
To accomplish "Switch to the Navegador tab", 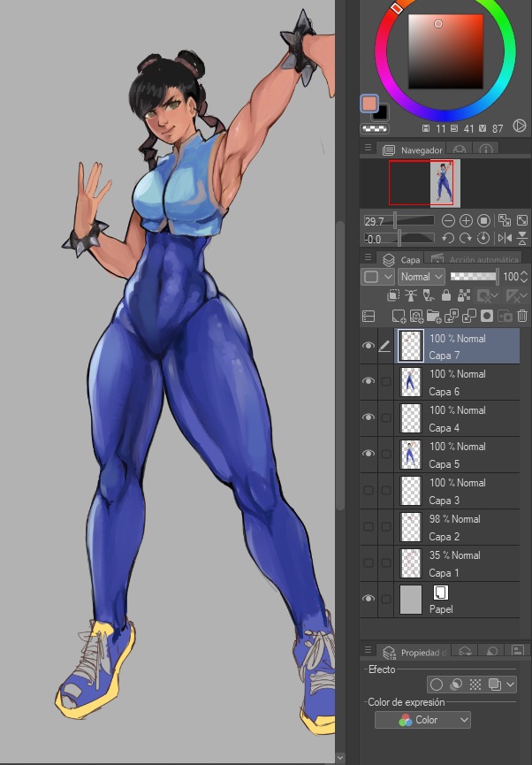I will (414, 149).
